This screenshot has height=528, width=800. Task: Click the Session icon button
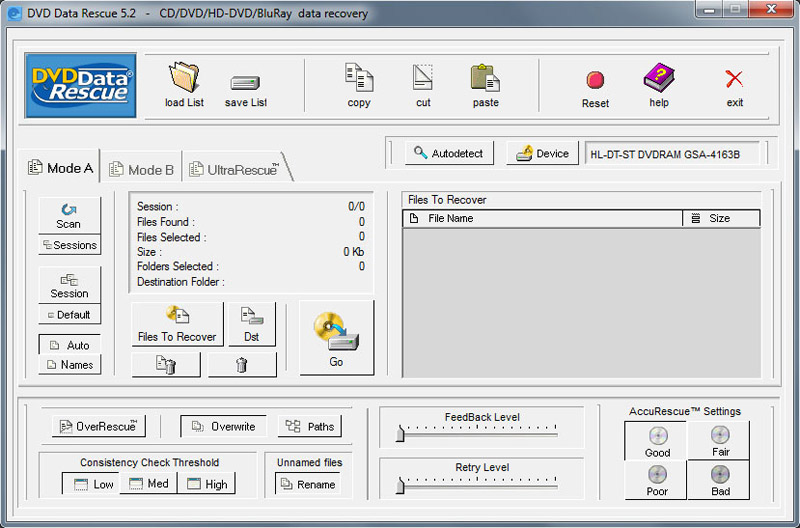point(69,286)
